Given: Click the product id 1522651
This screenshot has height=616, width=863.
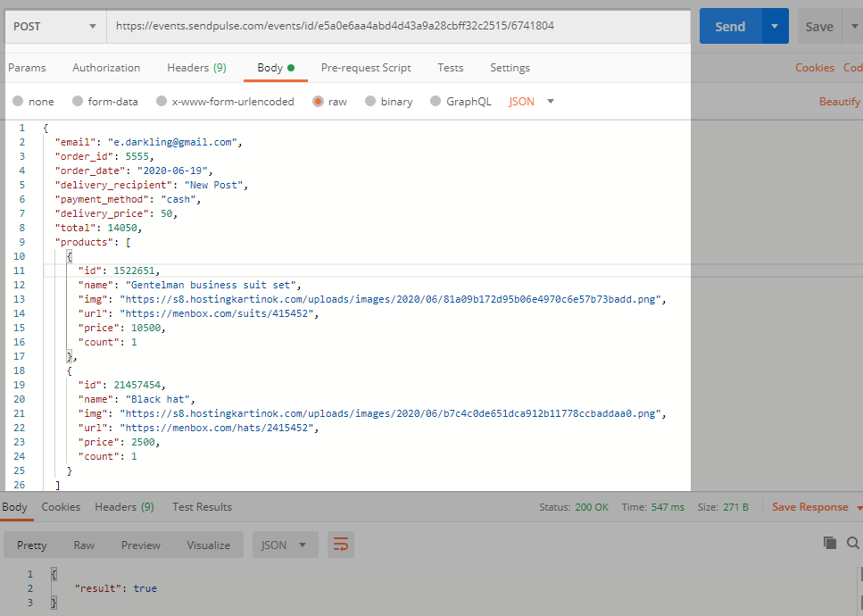Looking at the screenshot, I should (134, 271).
